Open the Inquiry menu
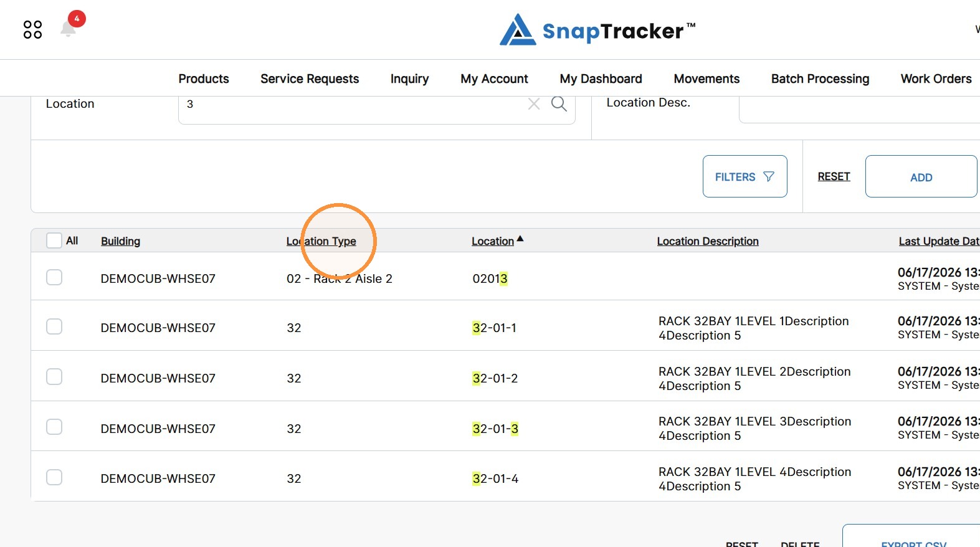980x547 pixels. click(409, 78)
